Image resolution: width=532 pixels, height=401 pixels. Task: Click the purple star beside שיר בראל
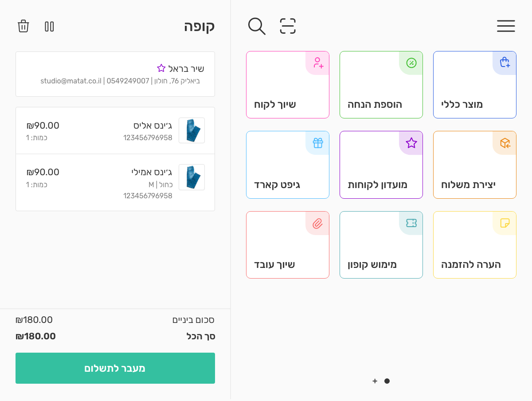pos(161,68)
